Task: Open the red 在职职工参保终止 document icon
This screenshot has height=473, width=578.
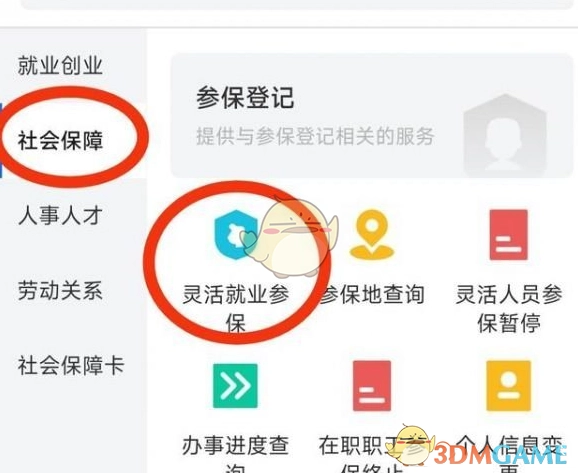Action: click(372, 386)
